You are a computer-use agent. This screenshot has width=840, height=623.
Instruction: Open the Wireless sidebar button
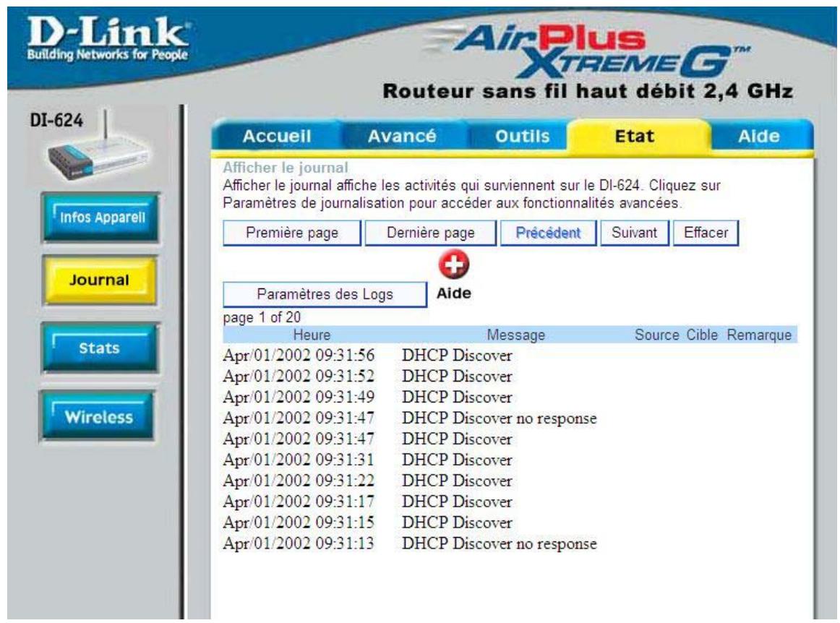tap(98, 417)
